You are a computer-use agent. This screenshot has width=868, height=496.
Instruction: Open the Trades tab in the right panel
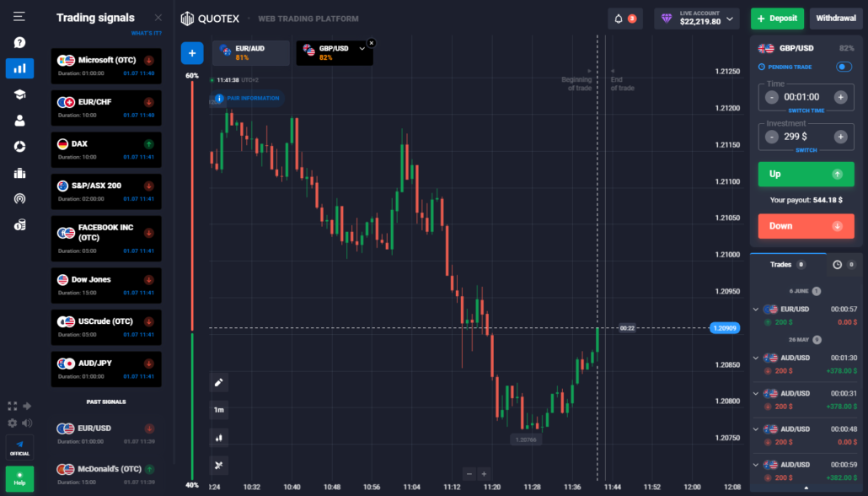(780, 264)
